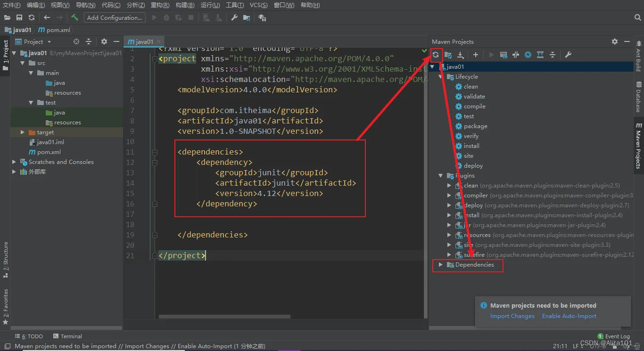The height and width of the screenshot is (351, 644).
Task: Add Maven project with plus icon
Action: click(476, 55)
